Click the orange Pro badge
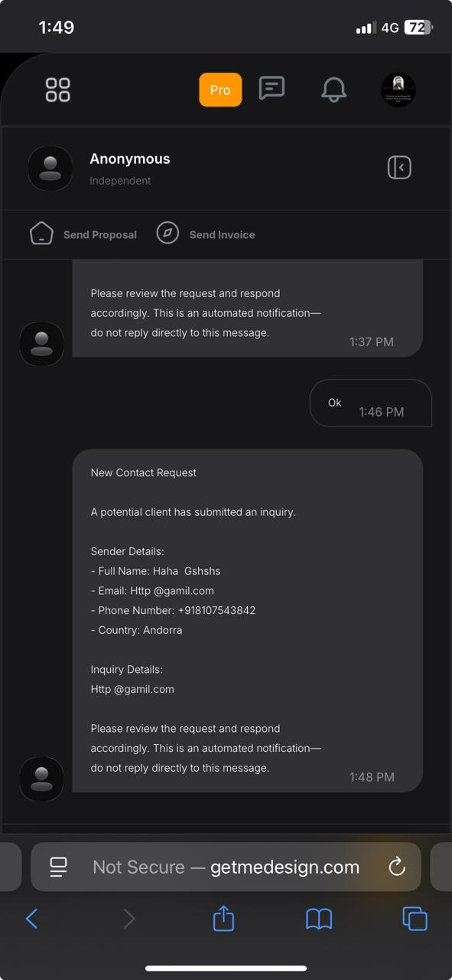This screenshot has width=452, height=980. point(220,90)
